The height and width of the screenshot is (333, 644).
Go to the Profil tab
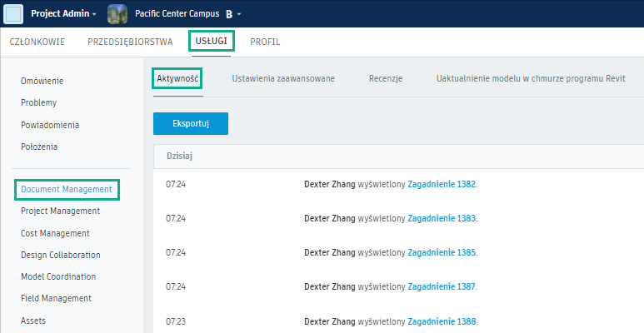265,41
